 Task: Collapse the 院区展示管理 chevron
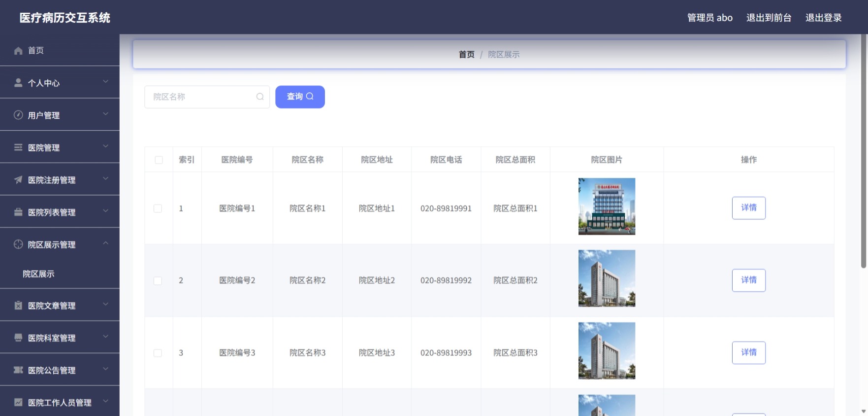[105, 243]
